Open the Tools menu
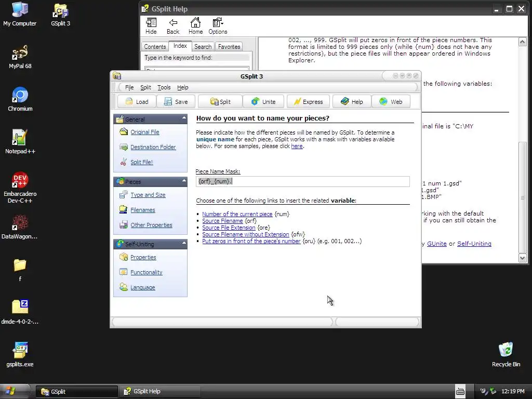 coord(164,87)
